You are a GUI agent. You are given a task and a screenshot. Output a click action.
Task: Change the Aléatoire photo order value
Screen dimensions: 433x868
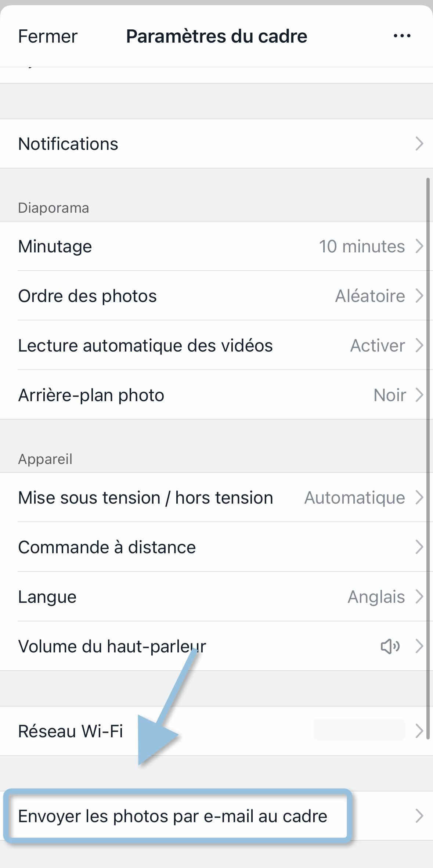[370, 296]
